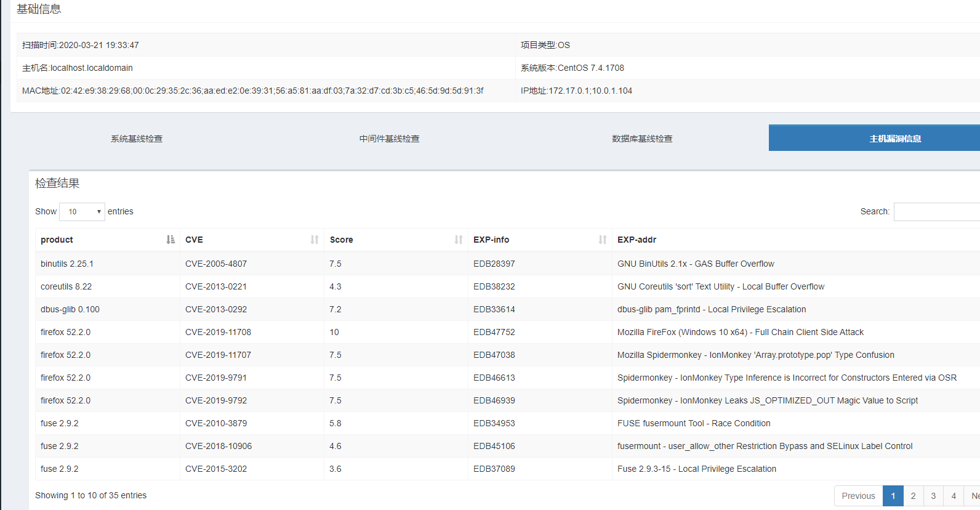Sort table by Score column icon
Viewport: 980px width, 510px height.
(459, 240)
